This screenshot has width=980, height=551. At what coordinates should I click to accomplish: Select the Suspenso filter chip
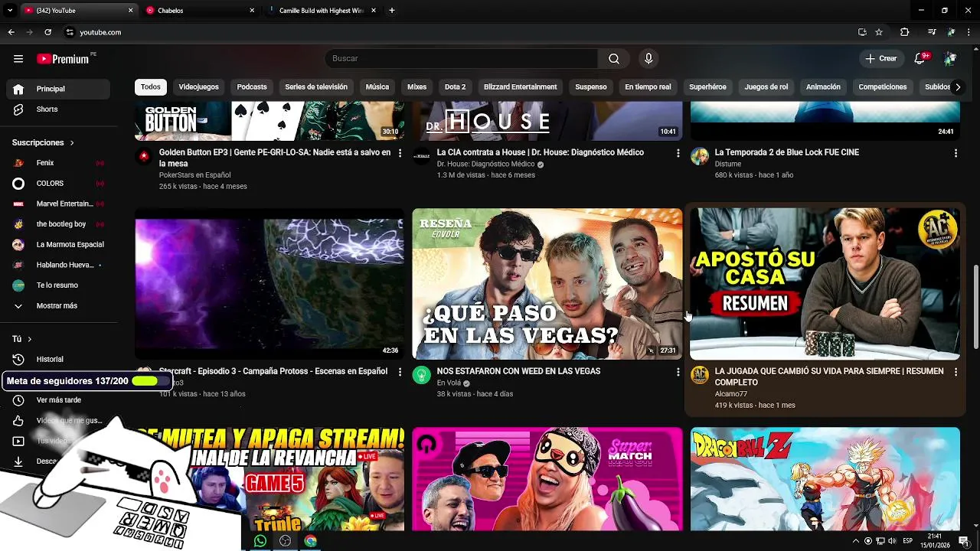[x=591, y=87]
